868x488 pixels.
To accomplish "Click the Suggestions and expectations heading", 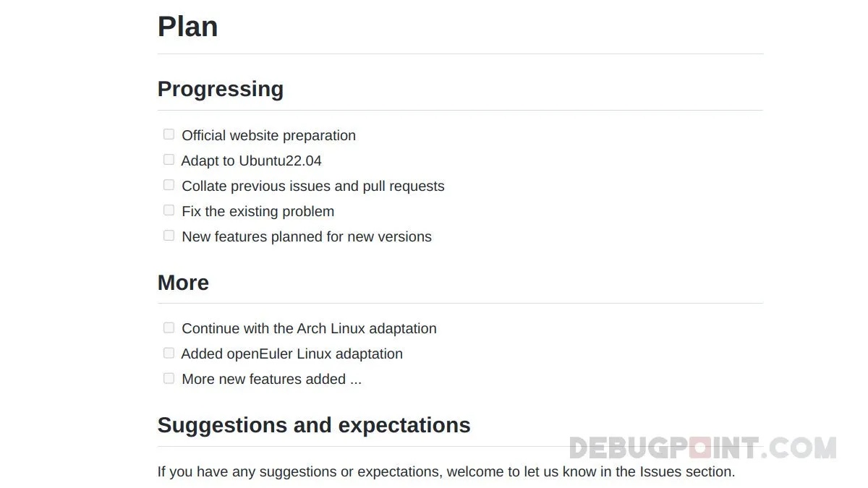I will [x=314, y=425].
